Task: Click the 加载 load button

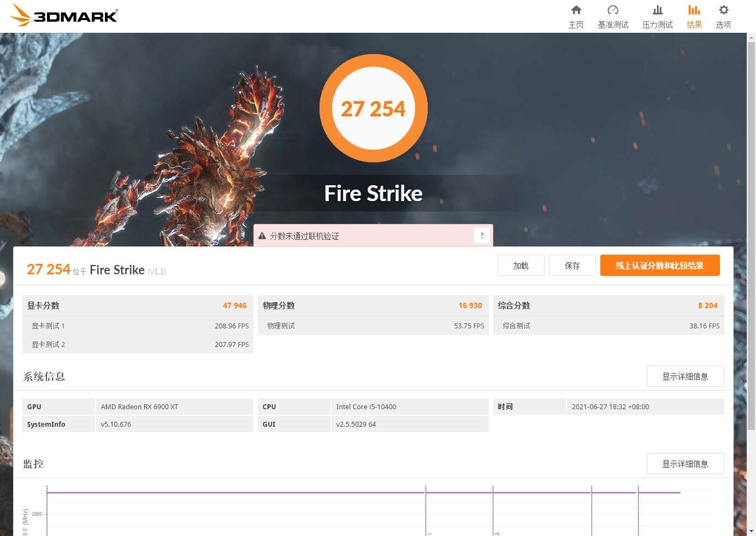Action: pos(521,266)
